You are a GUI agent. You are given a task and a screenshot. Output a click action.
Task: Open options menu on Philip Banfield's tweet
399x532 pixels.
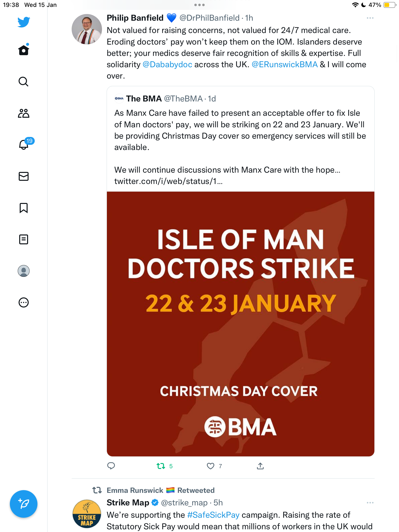pyautogui.click(x=370, y=18)
